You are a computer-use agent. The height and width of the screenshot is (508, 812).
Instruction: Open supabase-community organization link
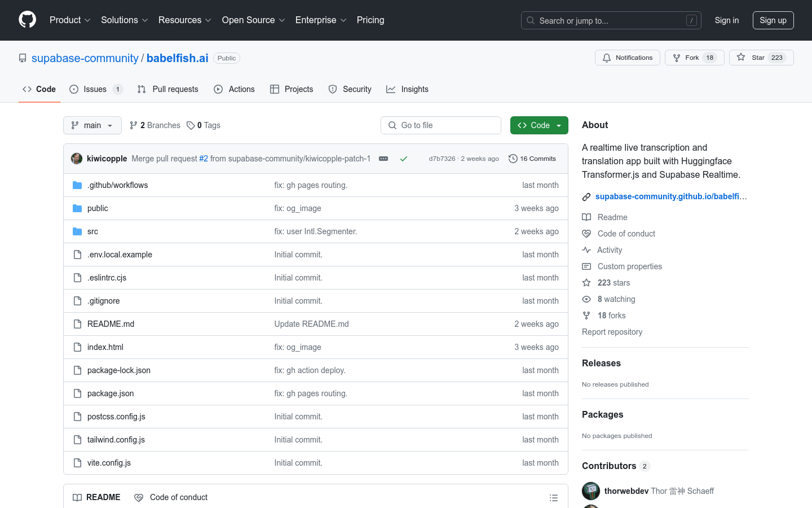click(x=85, y=58)
